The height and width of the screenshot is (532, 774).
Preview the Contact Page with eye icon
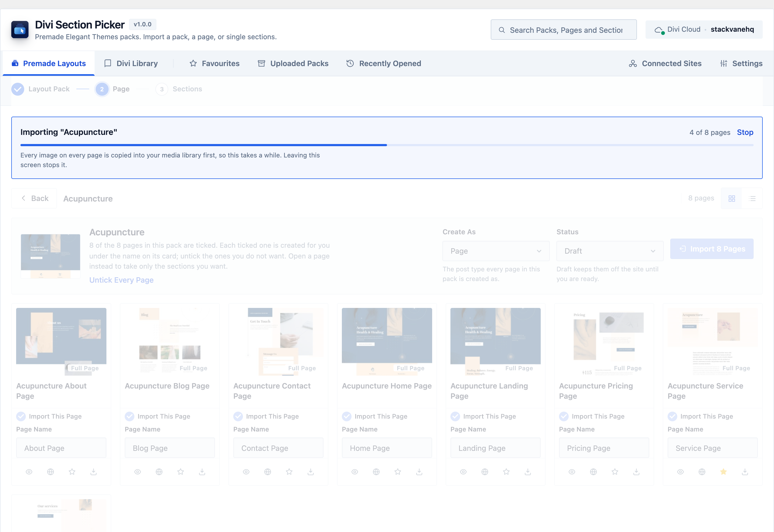[246, 472]
